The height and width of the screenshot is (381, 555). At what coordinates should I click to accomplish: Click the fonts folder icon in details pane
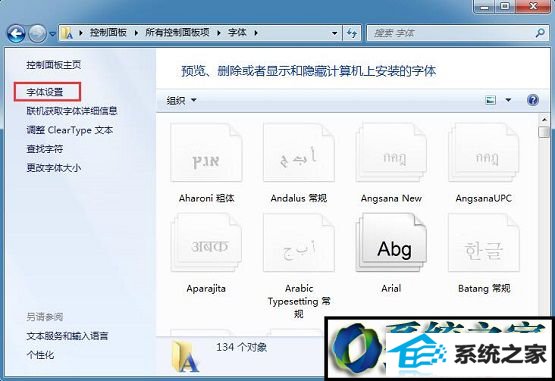click(x=184, y=356)
